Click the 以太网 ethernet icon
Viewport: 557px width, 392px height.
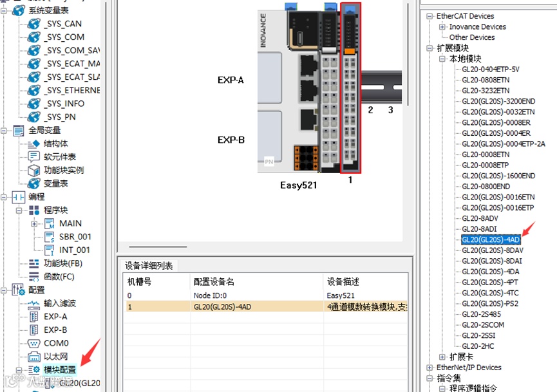(x=33, y=357)
